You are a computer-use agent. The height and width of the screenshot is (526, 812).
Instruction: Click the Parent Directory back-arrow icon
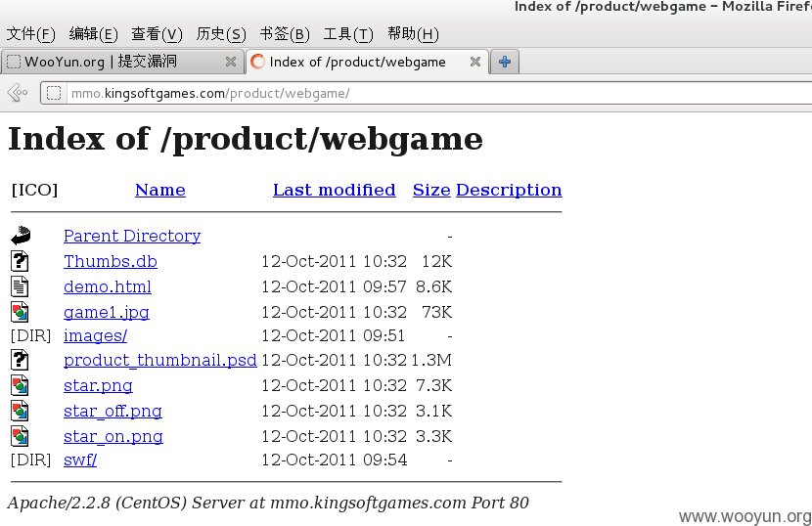pyautogui.click(x=21, y=236)
